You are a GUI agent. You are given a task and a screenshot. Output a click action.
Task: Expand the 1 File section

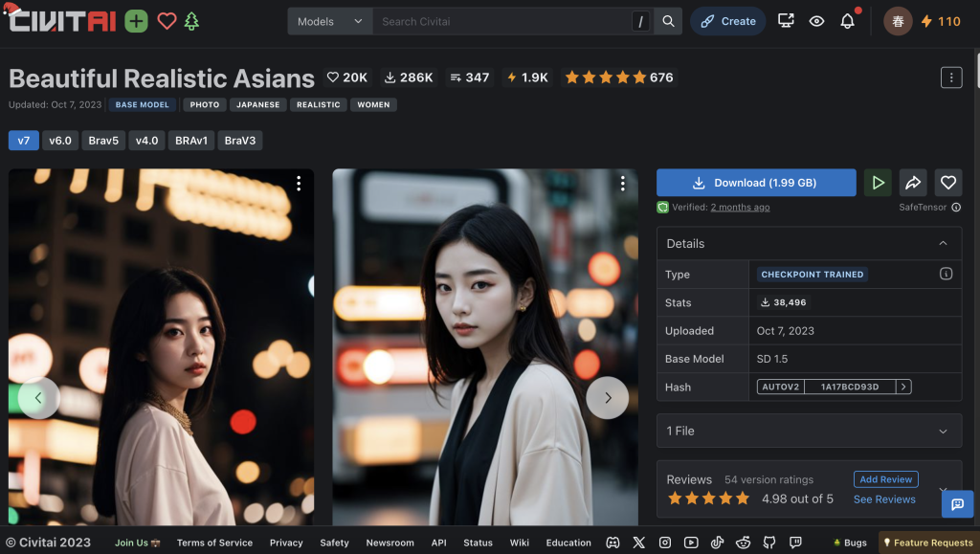[943, 432]
